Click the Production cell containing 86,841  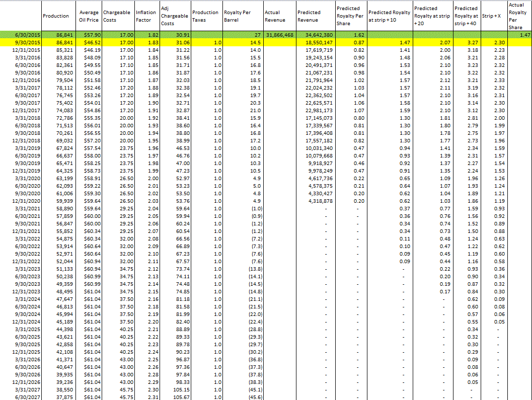[57, 35]
